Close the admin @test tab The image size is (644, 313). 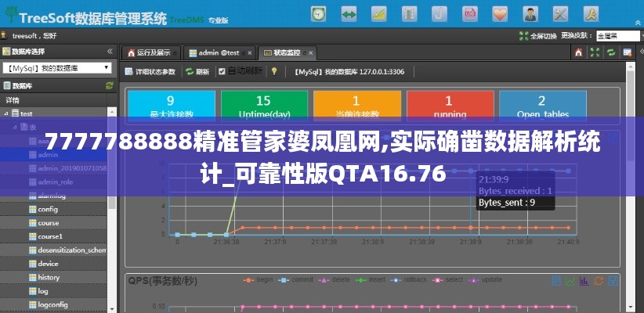(249, 53)
